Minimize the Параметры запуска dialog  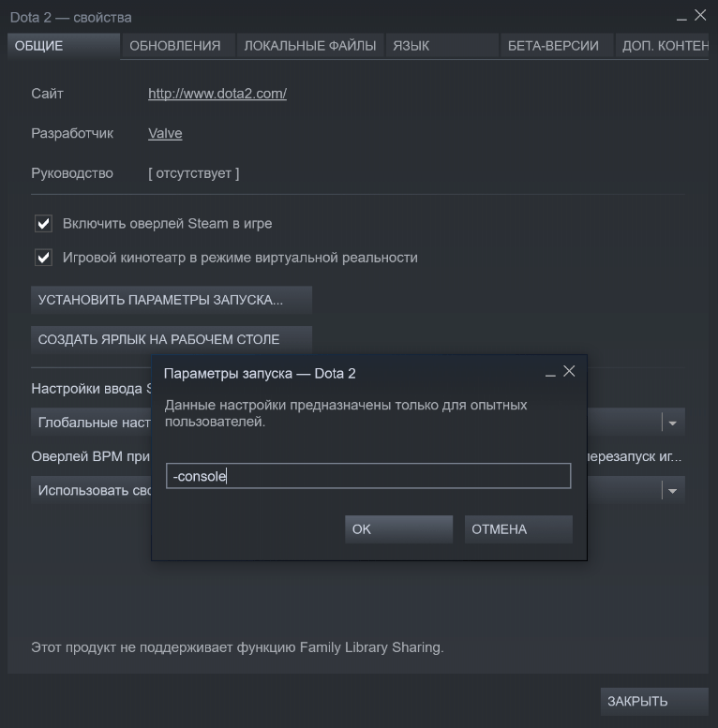point(550,373)
